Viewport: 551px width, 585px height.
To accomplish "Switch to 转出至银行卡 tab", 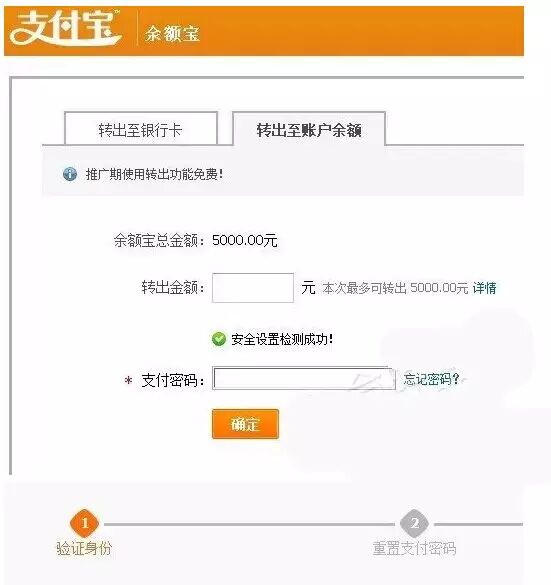I will click(x=141, y=128).
